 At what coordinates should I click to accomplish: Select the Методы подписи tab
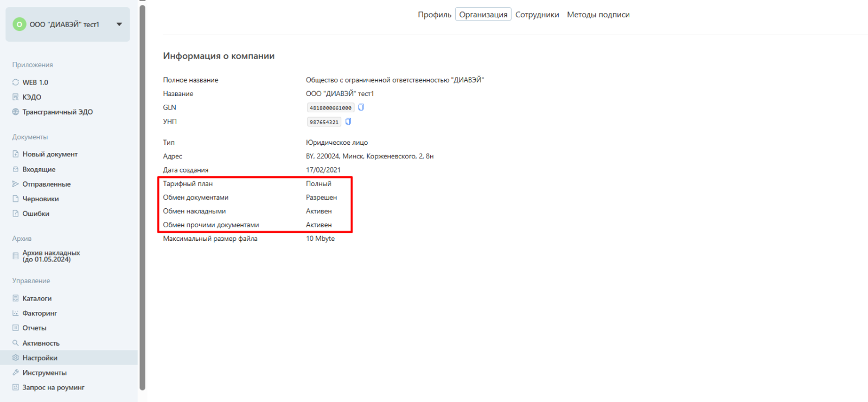point(598,15)
